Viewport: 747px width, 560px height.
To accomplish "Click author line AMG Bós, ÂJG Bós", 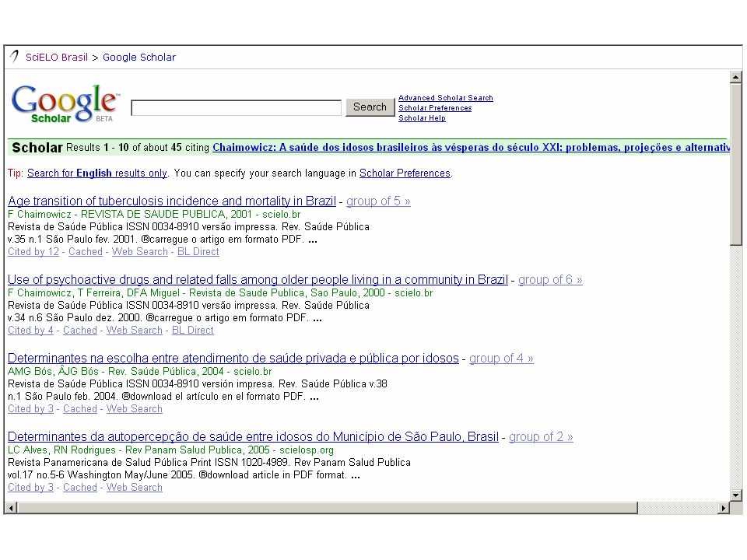I will (x=139, y=372).
